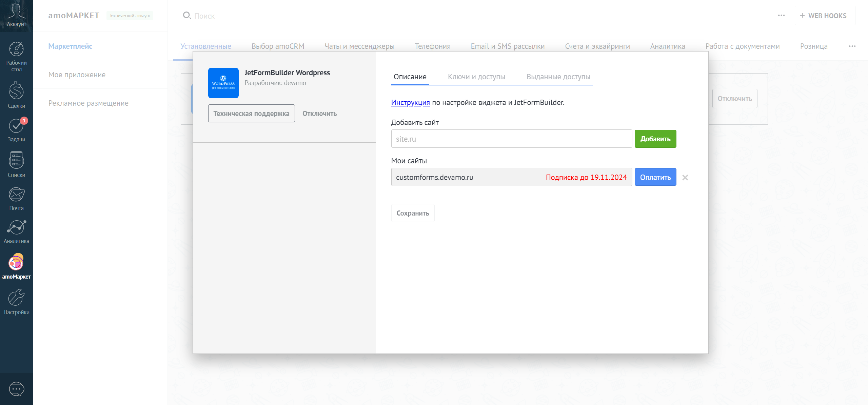Select Мое приложение in the left menu
Image resolution: width=868 pixels, height=405 pixels.
pos(77,75)
